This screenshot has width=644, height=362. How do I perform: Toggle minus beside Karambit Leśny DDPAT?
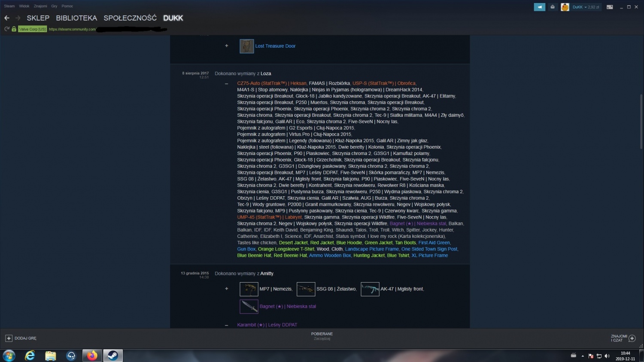coord(227,325)
